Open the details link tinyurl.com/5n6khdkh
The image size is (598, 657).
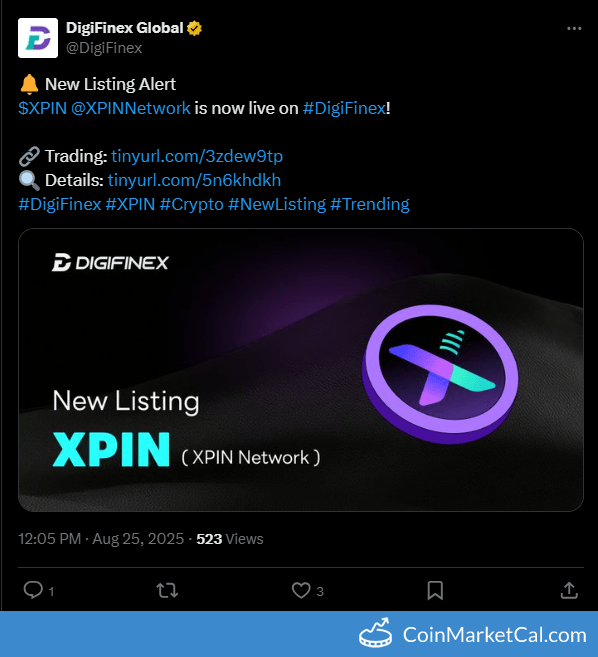(194, 181)
